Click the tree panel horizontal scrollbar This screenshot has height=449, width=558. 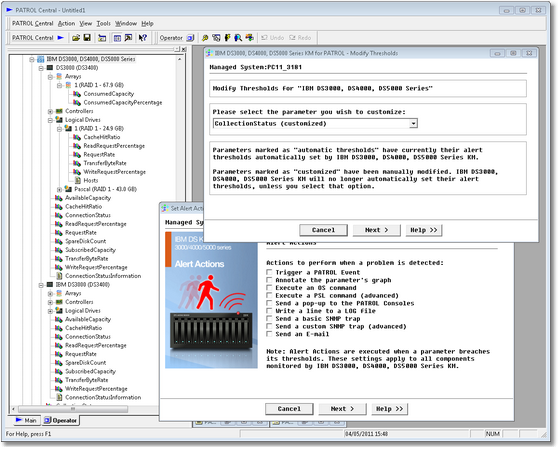[x=73, y=409]
